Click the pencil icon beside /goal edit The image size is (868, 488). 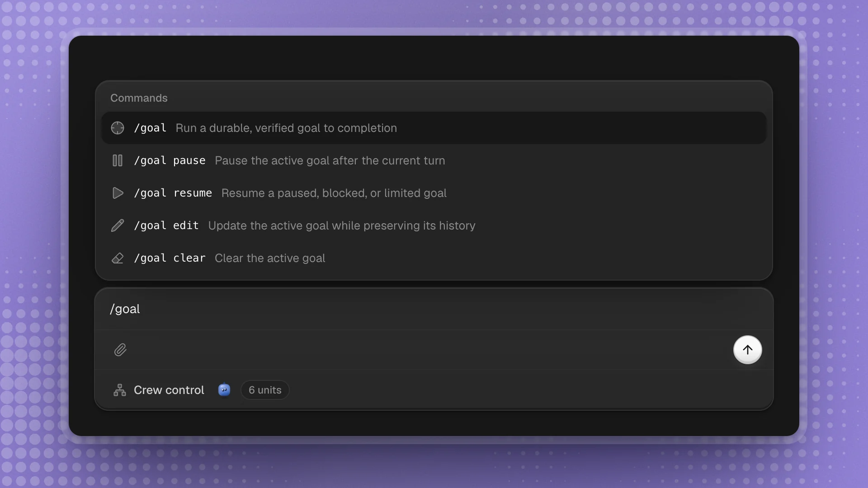(x=118, y=225)
